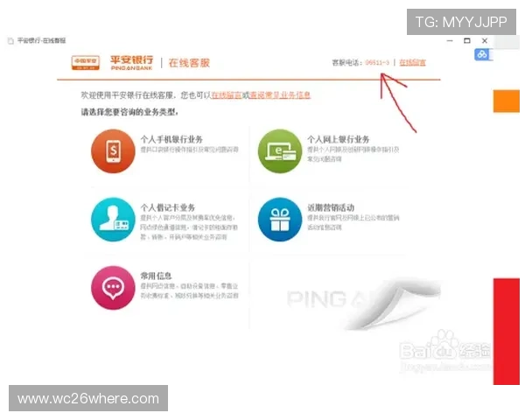Maximize the Ping An online service window

point(466,41)
